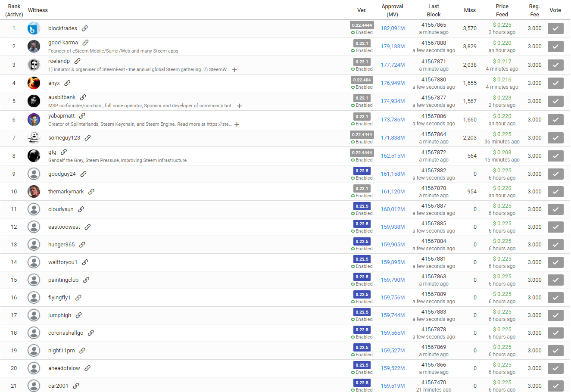
Task: Open good-karma link icon
Action: pos(86,43)
